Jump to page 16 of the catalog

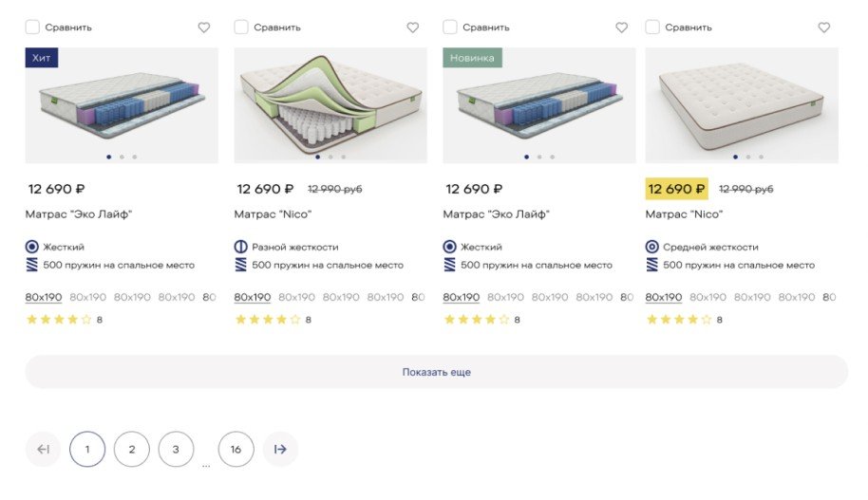click(236, 449)
